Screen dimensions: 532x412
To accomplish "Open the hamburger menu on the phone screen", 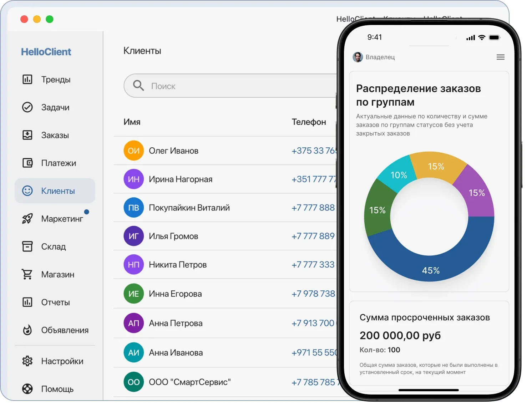I will coord(500,57).
